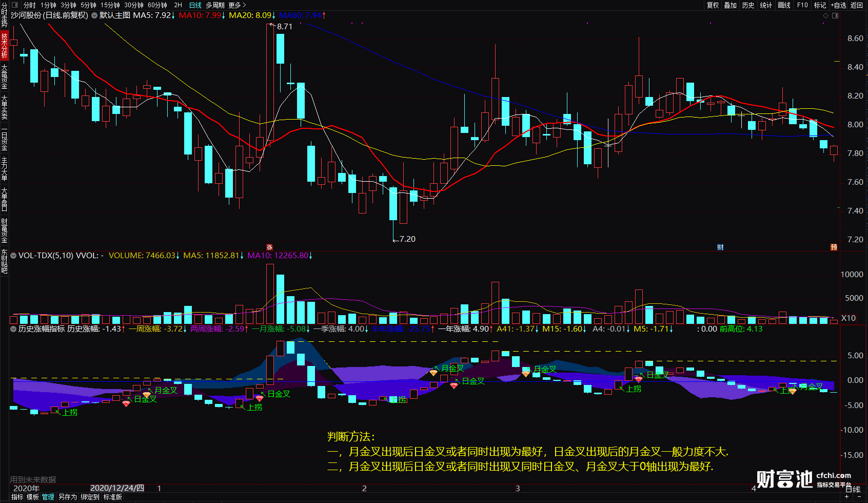Click the MA20: 8.09 value
Screen dimensions: 868x503
click(x=250, y=15)
